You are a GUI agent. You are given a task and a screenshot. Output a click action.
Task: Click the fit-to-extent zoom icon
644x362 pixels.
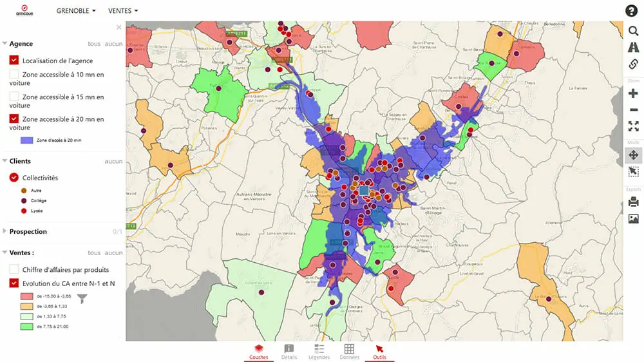coord(633,126)
